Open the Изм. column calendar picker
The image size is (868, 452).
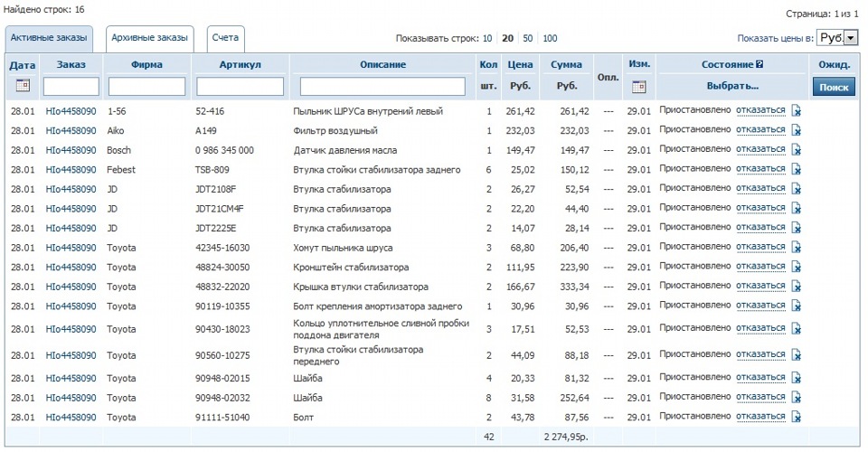pyautogui.click(x=638, y=87)
